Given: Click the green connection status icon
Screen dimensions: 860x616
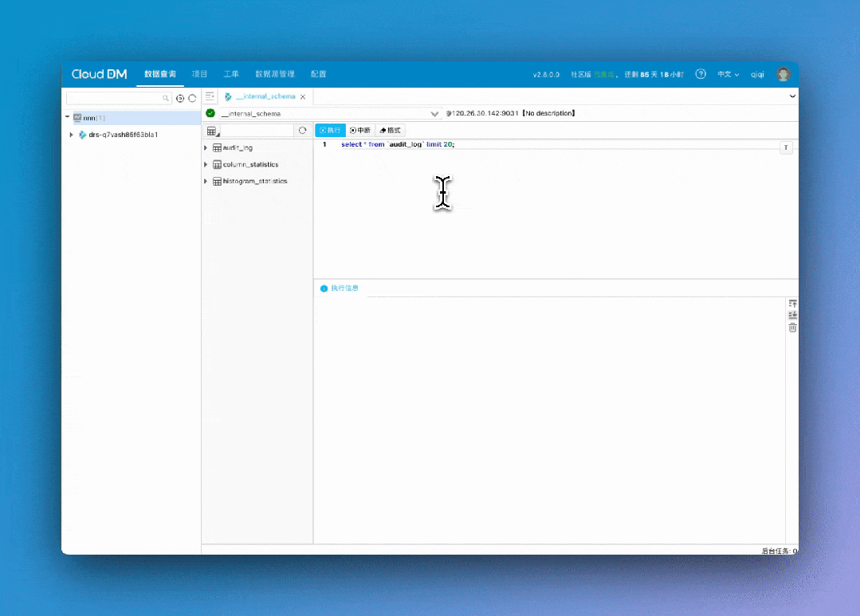Looking at the screenshot, I should coord(210,113).
